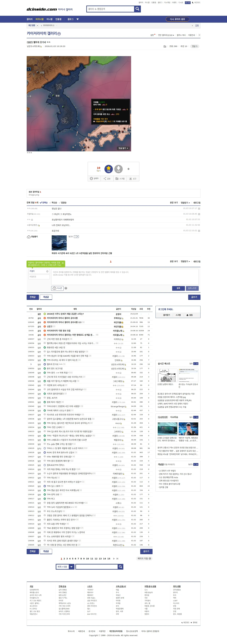The image size is (227, 644).
Task: Report the post using the 신고 siren button
Action: tap(133, 179)
